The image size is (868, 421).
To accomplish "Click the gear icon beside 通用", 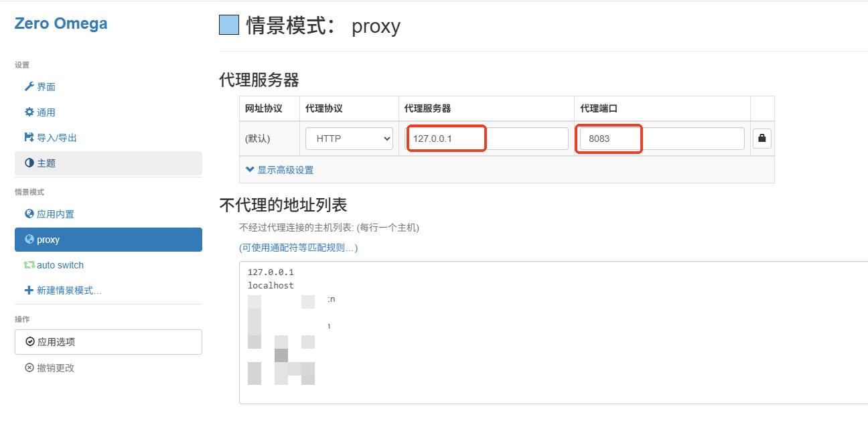I will click(29, 112).
